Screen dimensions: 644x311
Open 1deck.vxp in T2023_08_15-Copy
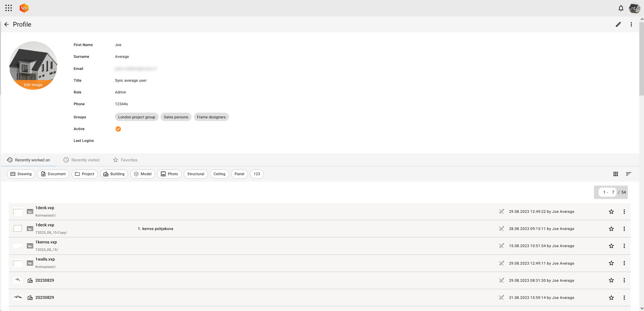[45, 225]
